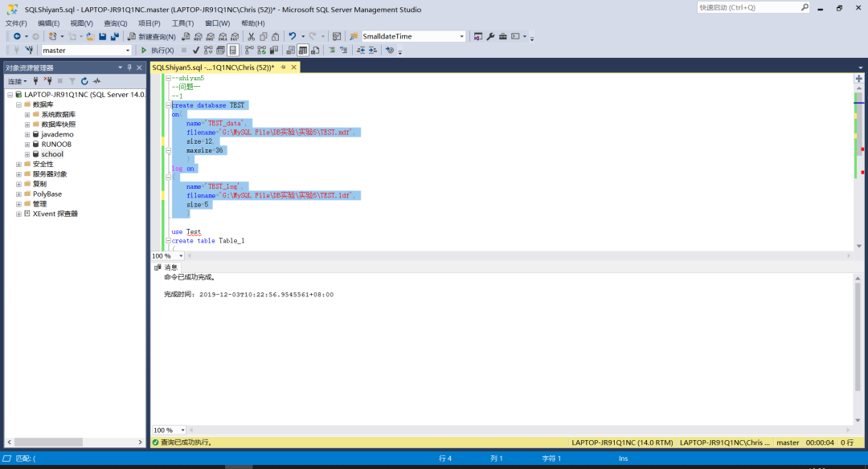Screen dimensions: 868x469
Task: Select the 服务器对象 folder
Action: click(50, 174)
